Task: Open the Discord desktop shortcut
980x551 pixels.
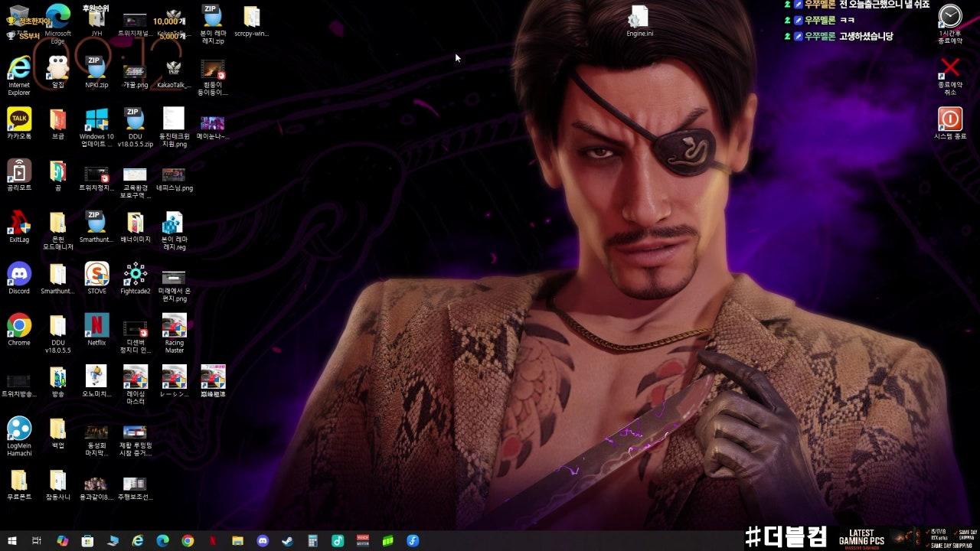Action: [x=19, y=274]
